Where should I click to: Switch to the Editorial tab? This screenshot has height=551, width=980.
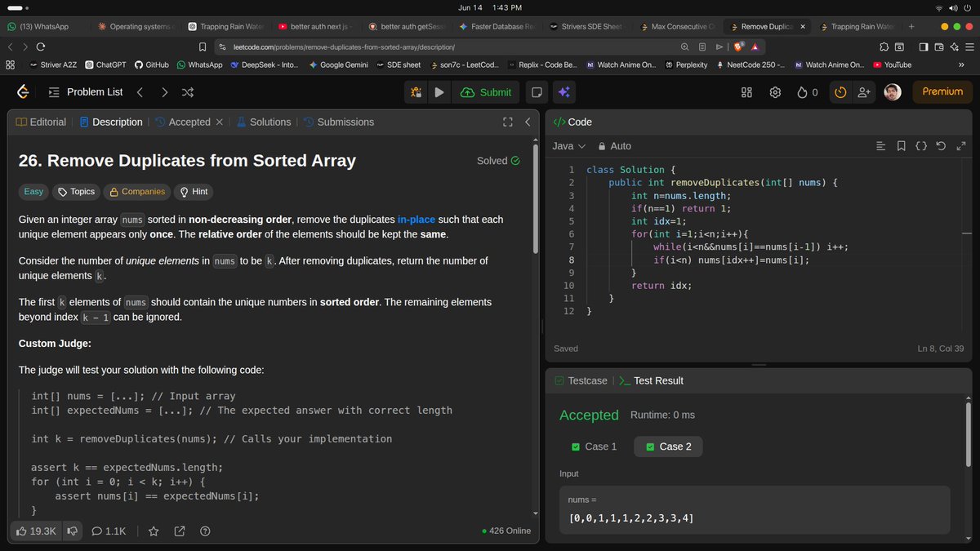coord(41,122)
